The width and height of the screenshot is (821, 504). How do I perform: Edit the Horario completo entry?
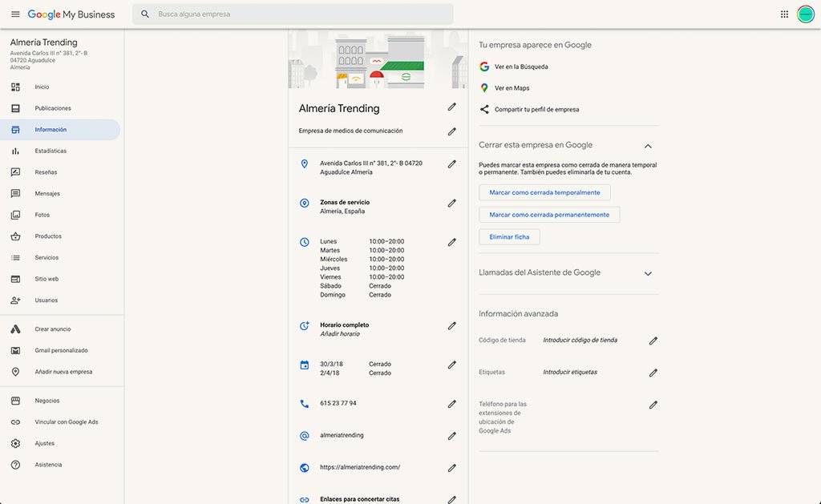(452, 326)
